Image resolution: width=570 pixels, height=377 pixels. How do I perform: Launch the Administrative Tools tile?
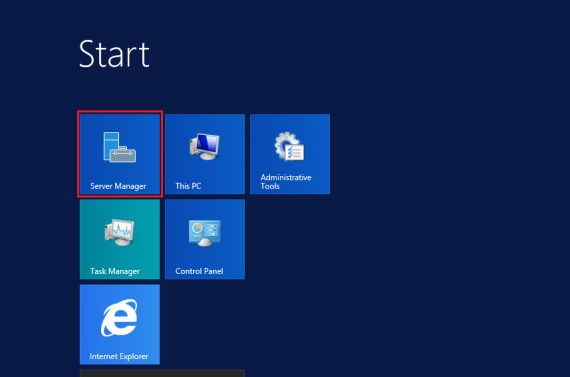click(290, 154)
